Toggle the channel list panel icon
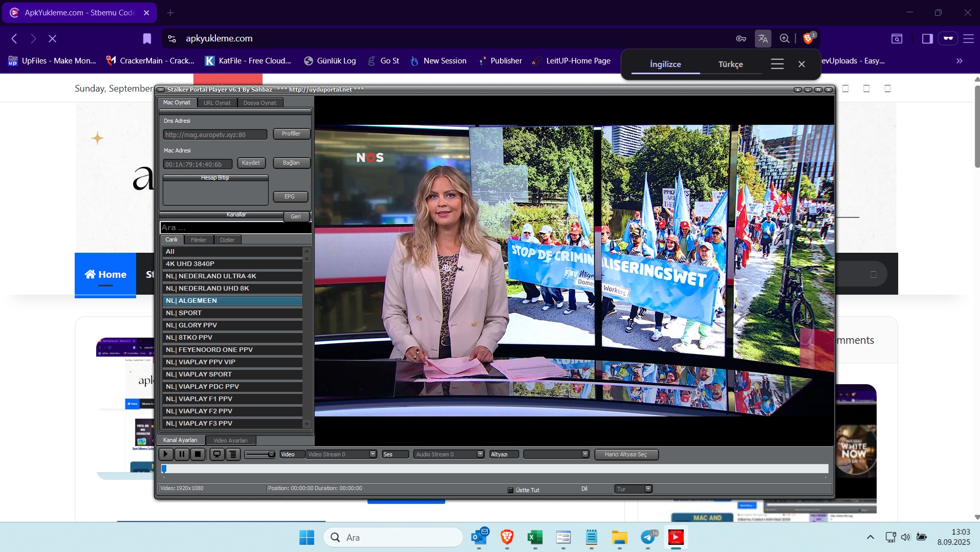 tap(233, 454)
